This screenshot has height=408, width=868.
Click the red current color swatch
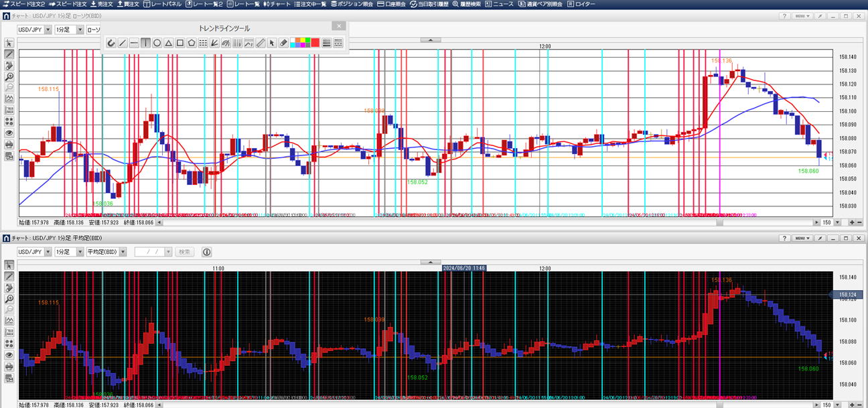pyautogui.click(x=315, y=43)
